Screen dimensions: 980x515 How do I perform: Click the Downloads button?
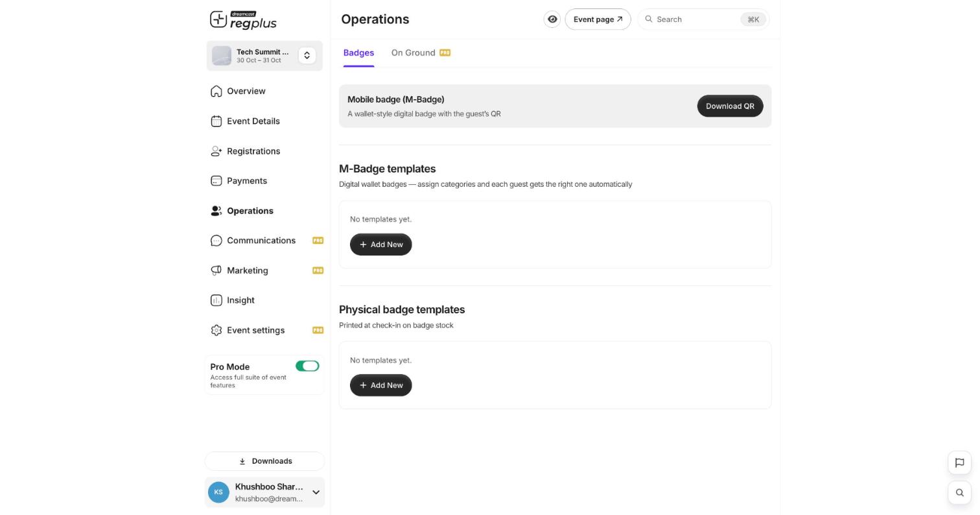tap(264, 461)
